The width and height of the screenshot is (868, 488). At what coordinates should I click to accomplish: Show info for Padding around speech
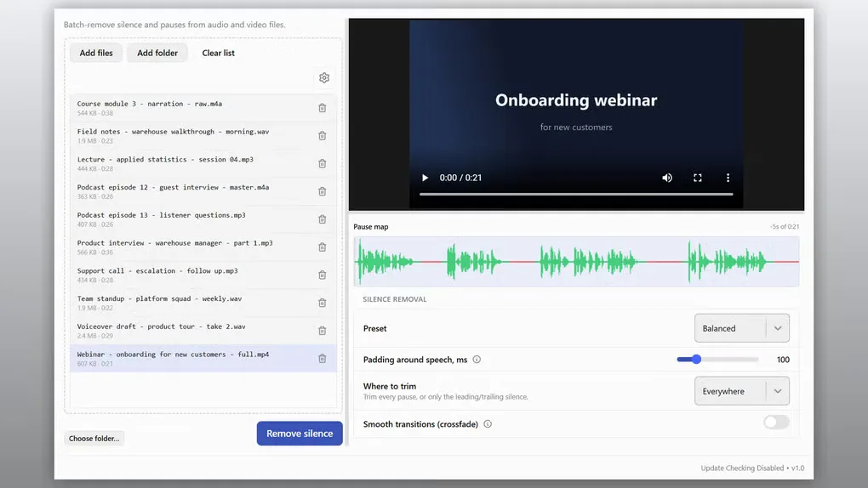click(477, 360)
